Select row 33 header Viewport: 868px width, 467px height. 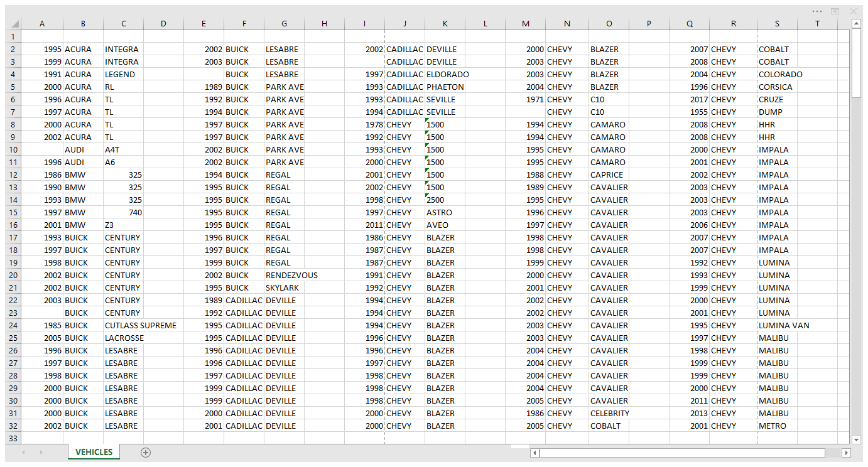[13, 438]
